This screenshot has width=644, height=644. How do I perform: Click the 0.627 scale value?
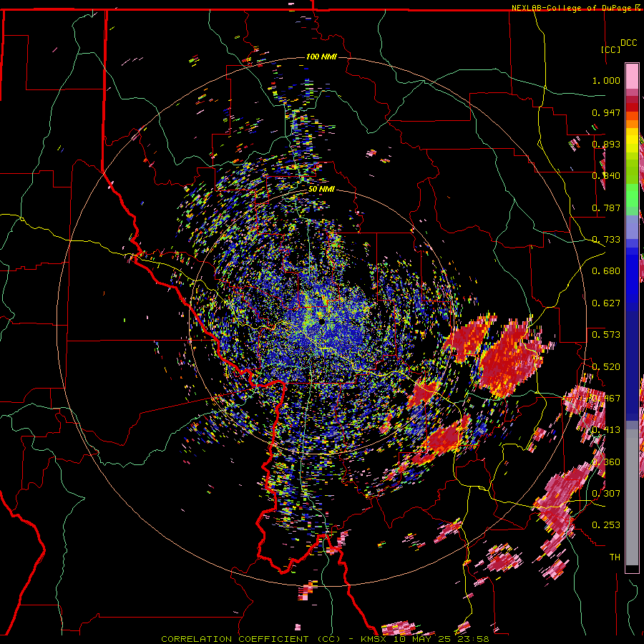(606, 303)
